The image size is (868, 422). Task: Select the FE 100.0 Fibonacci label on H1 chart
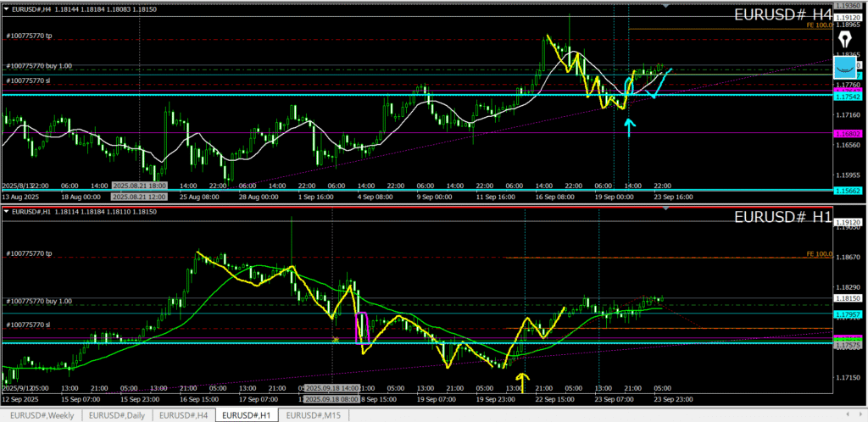click(x=819, y=253)
